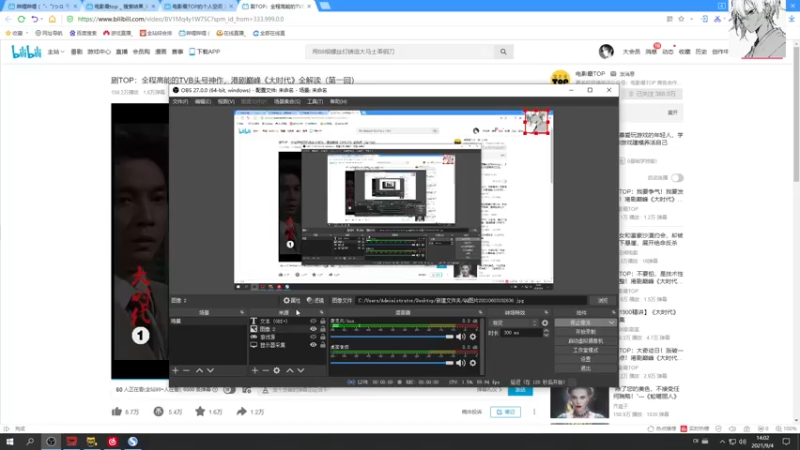Viewport: 800px width, 450px height.
Task: Click the bilibili search magnifier icon
Action: [503, 52]
